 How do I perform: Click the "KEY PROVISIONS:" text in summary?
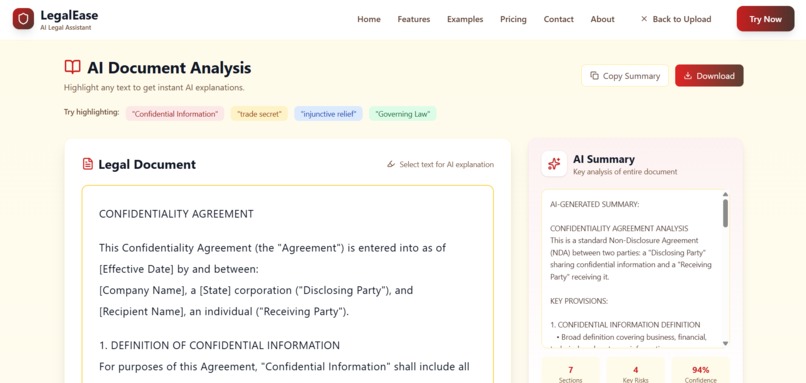pyautogui.click(x=579, y=301)
